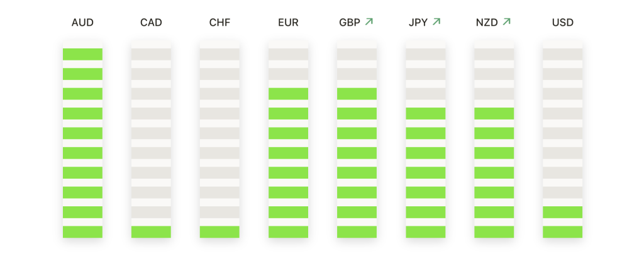
Task: Choose the NZD currency text
Action: (487, 23)
